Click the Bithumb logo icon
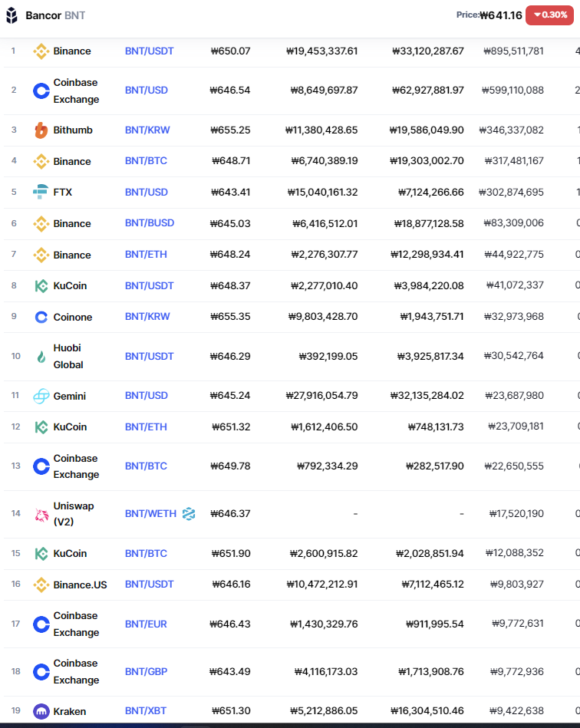 click(x=41, y=130)
